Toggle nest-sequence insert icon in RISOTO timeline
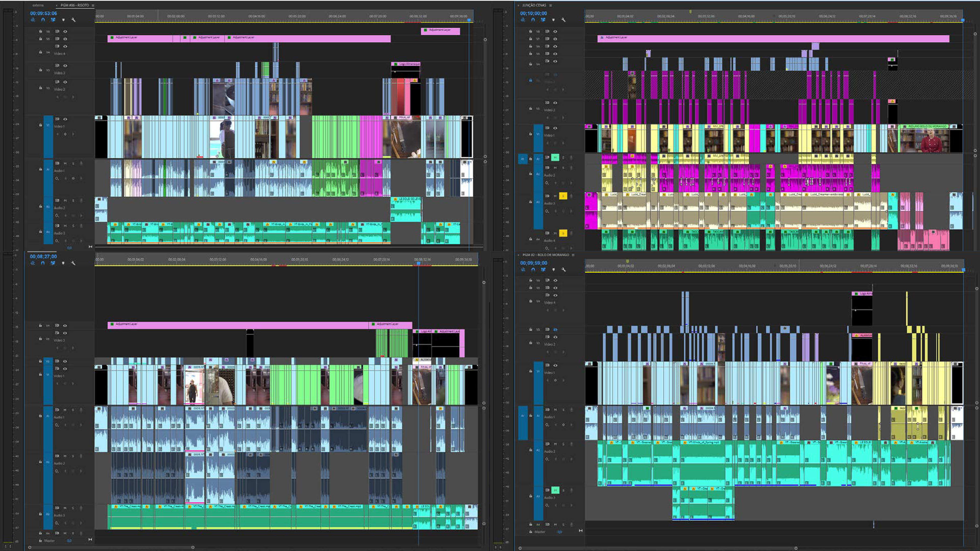Screen dimensions: 980x551 [x=33, y=20]
